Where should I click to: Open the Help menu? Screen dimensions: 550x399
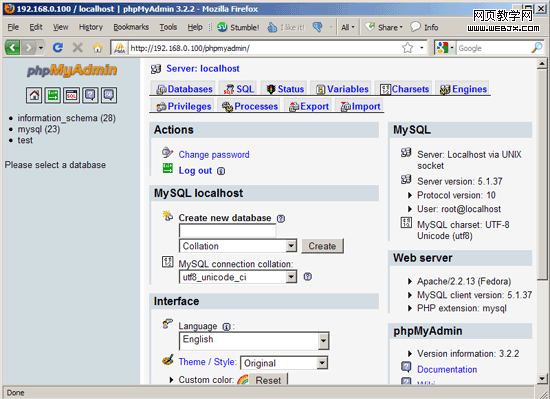point(195,27)
